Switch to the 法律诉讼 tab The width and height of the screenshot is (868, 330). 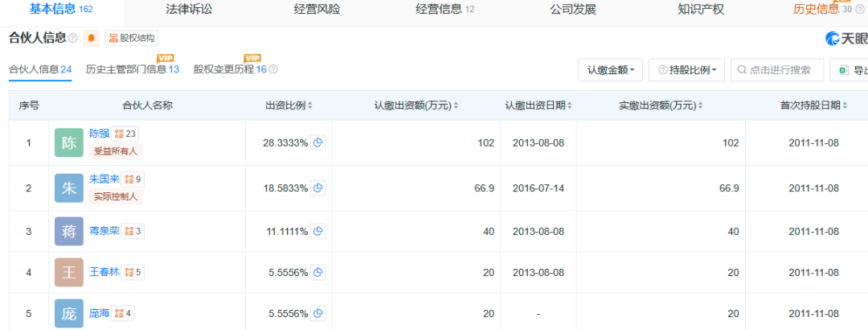click(x=189, y=10)
